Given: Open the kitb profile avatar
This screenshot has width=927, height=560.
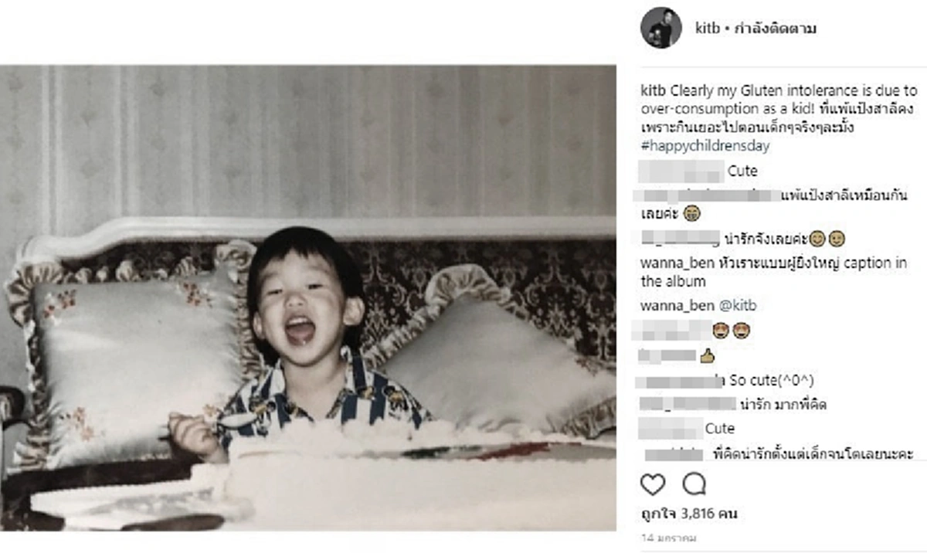Looking at the screenshot, I should point(661,29).
